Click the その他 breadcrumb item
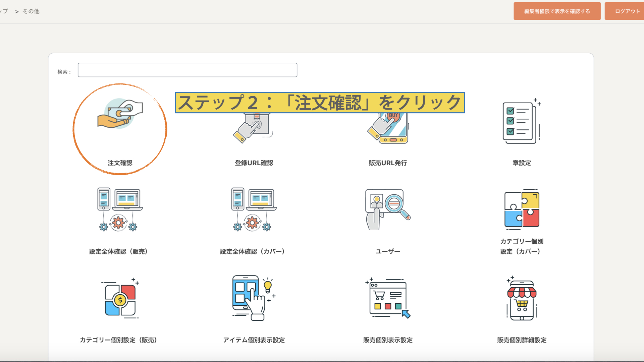The height and width of the screenshot is (362, 644). 31,11
